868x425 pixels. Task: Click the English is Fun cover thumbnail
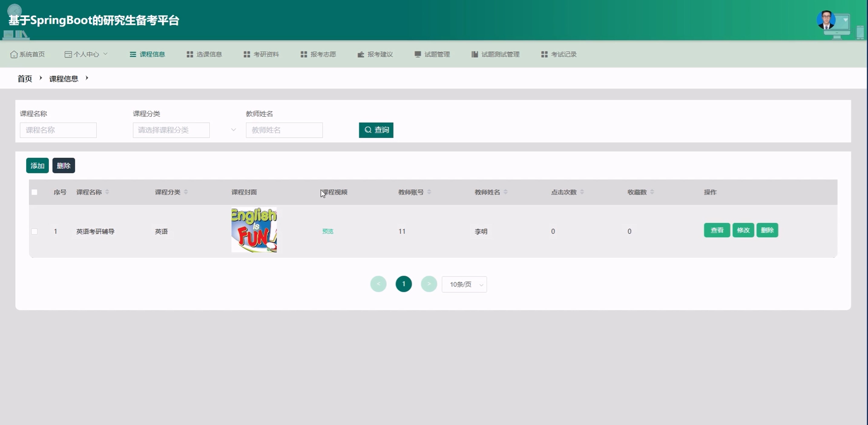point(254,230)
